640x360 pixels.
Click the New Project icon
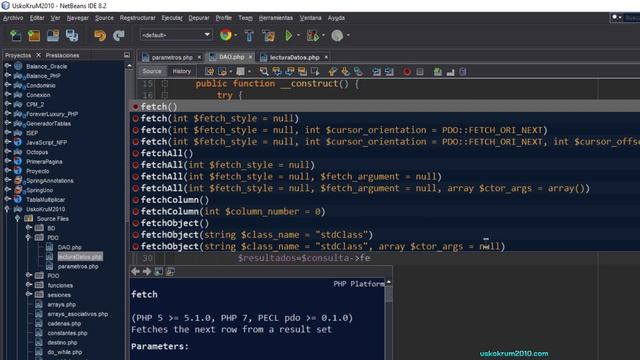34,36
